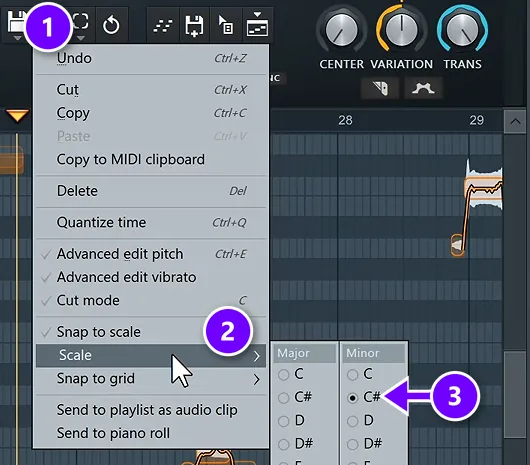Click the scroll up arrow button

pos(515,121)
